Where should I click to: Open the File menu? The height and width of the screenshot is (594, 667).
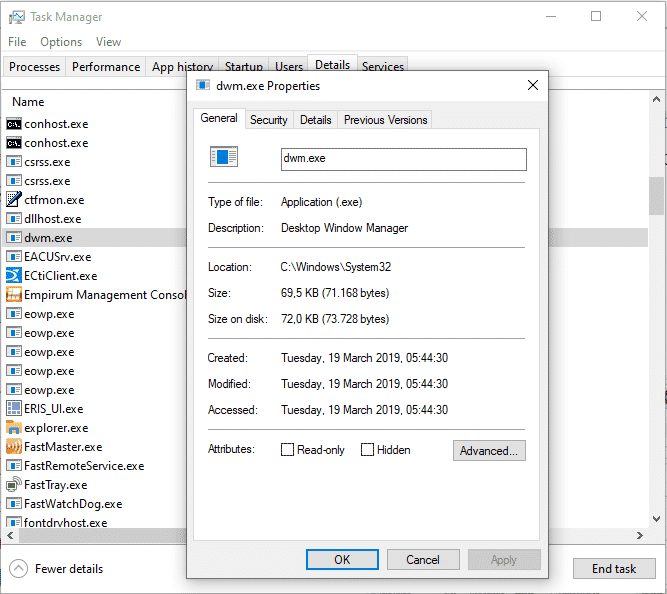pos(17,42)
